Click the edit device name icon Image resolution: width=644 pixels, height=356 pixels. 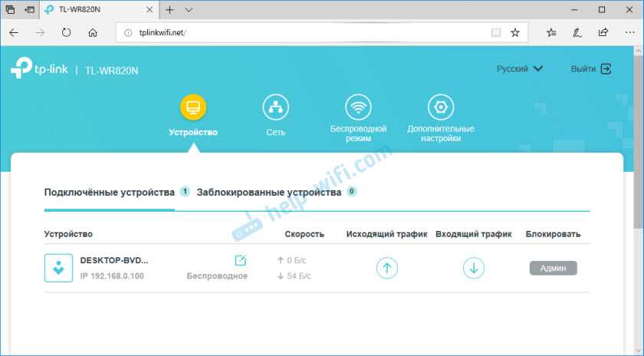tap(240, 260)
